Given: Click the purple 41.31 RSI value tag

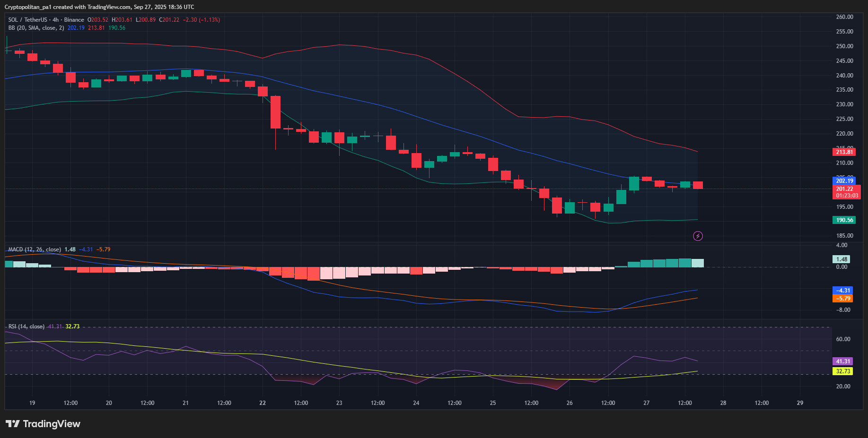Looking at the screenshot, I should (x=842, y=361).
